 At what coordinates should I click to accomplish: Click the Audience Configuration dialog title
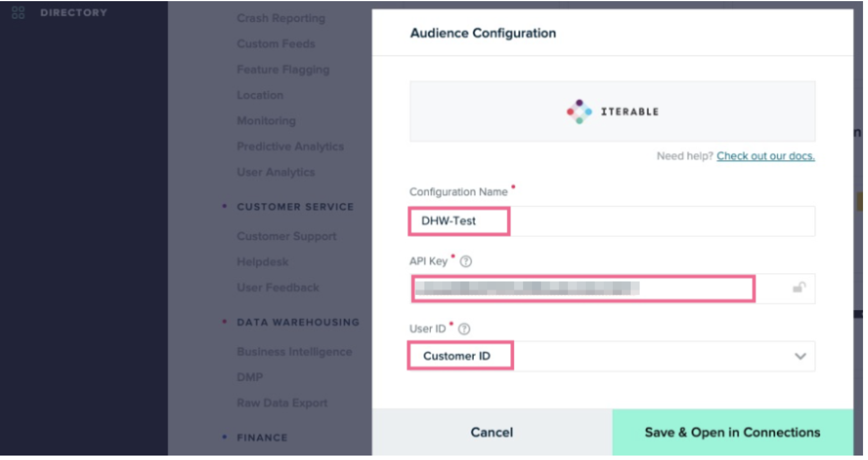click(483, 33)
